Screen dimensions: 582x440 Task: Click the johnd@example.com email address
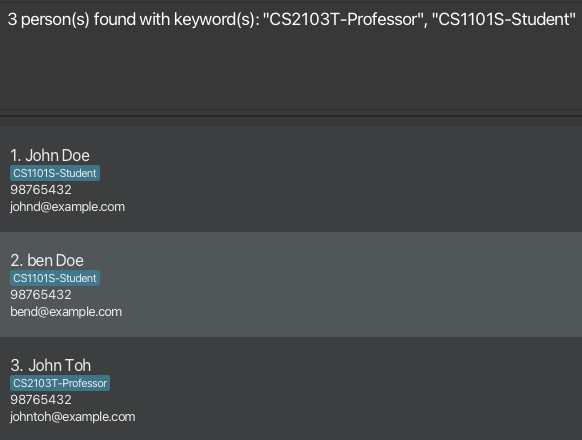(x=67, y=207)
